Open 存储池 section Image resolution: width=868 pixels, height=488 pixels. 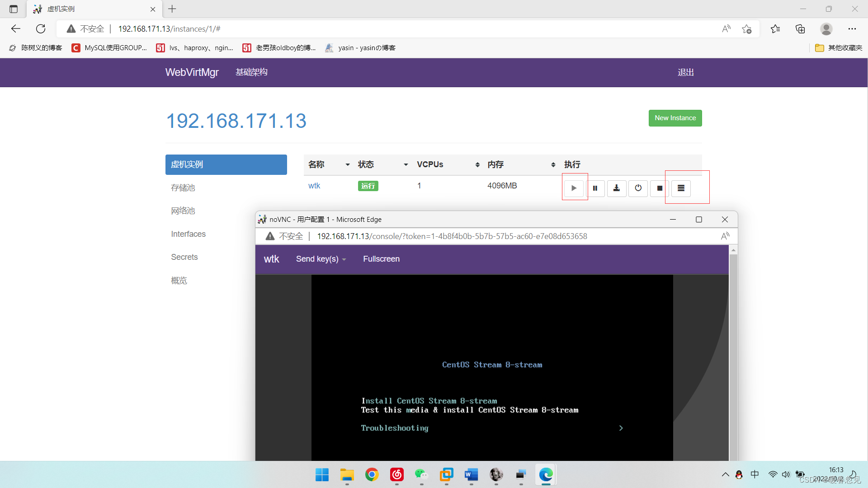click(x=183, y=188)
